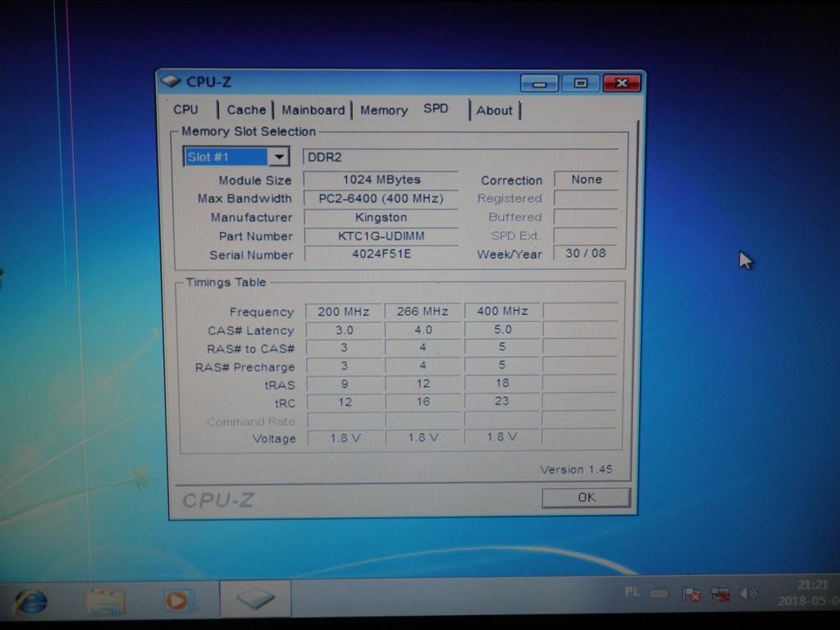Select the SPD tab
Screen dimensions: 840x630
point(436,109)
